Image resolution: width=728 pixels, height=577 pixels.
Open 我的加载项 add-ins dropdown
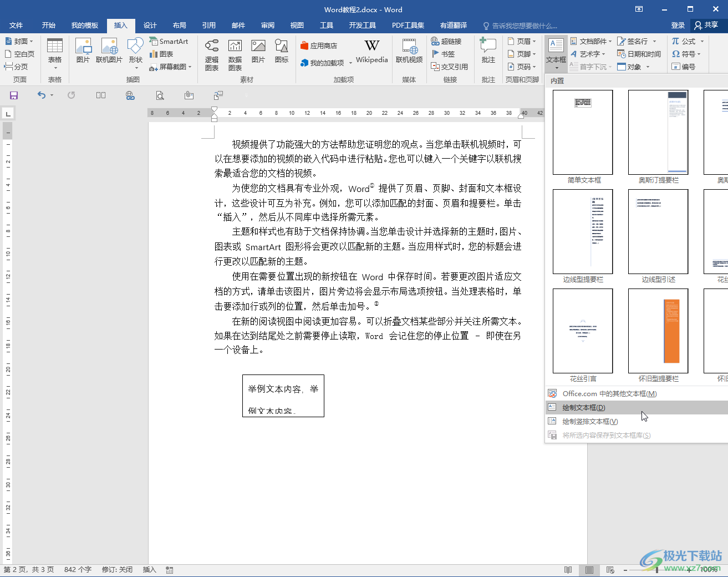tap(326, 63)
